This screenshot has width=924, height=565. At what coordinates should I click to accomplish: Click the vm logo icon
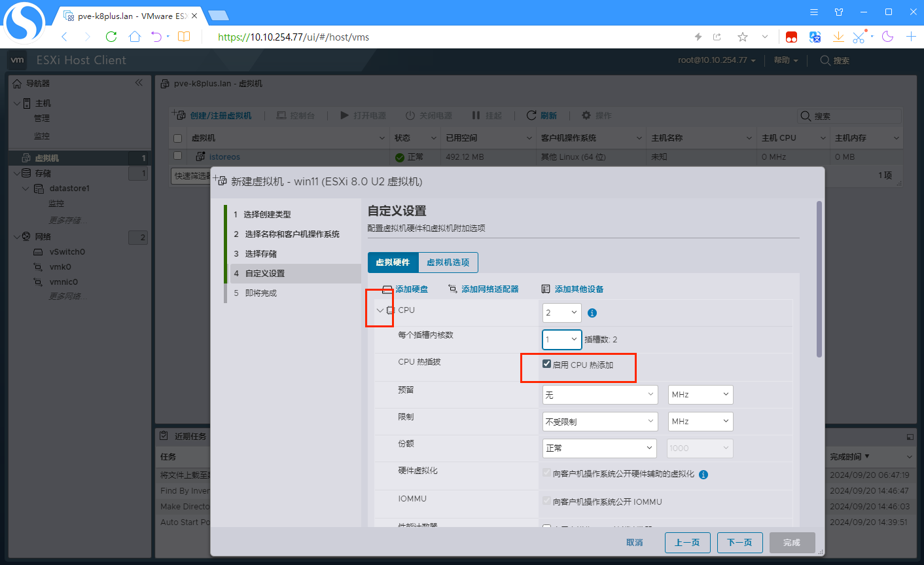17,60
